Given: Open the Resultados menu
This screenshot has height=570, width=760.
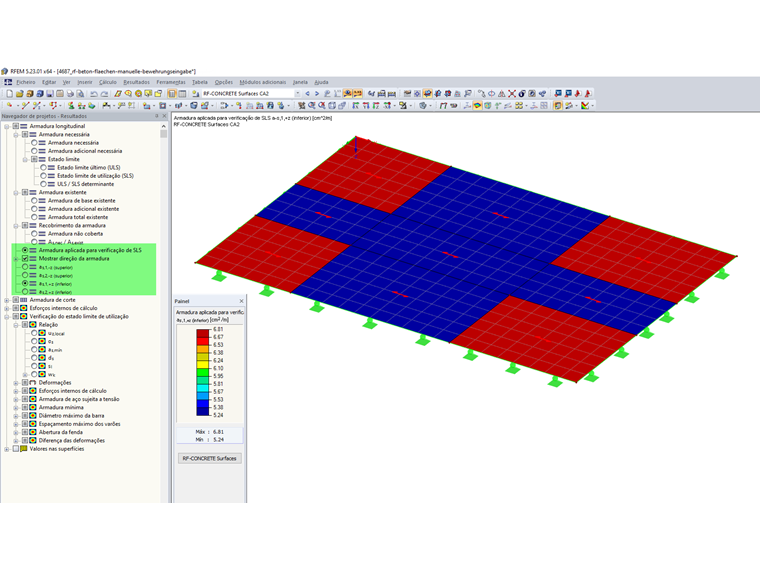Looking at the screenshot, I should [x=136, y=82].
